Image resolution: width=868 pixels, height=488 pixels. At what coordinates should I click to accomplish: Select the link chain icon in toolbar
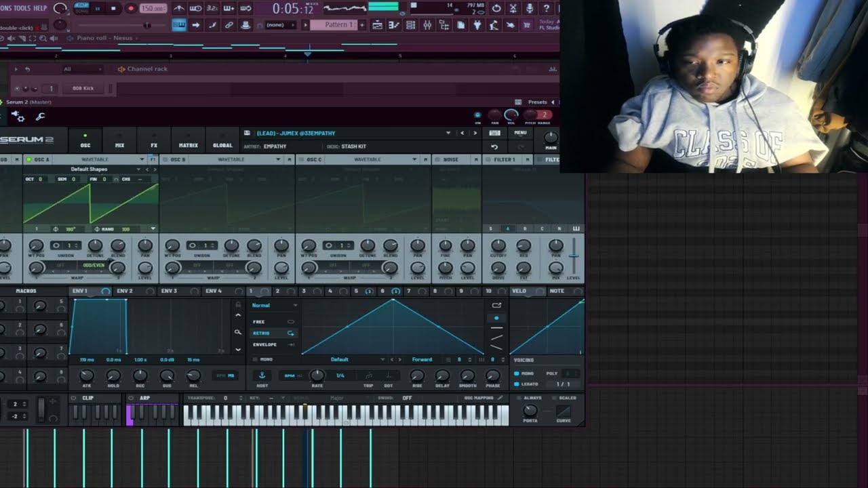tap(229, 25)
